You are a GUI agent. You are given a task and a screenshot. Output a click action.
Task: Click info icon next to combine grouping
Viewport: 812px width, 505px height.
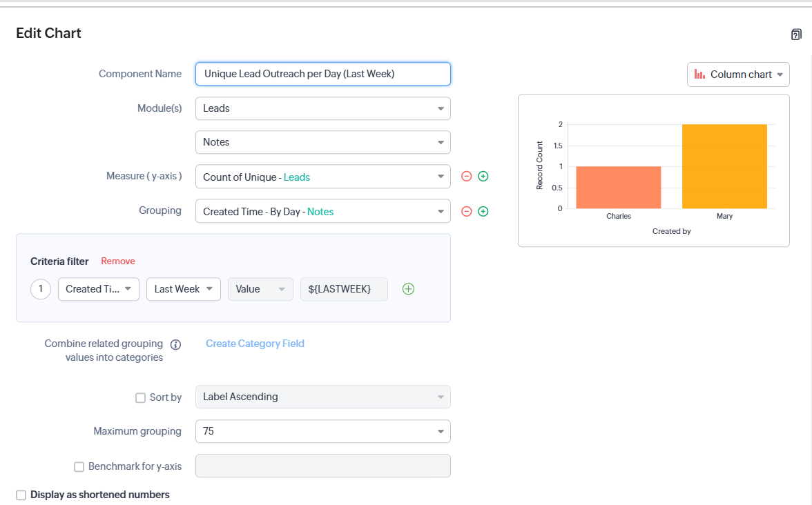(x=175, y=344)
